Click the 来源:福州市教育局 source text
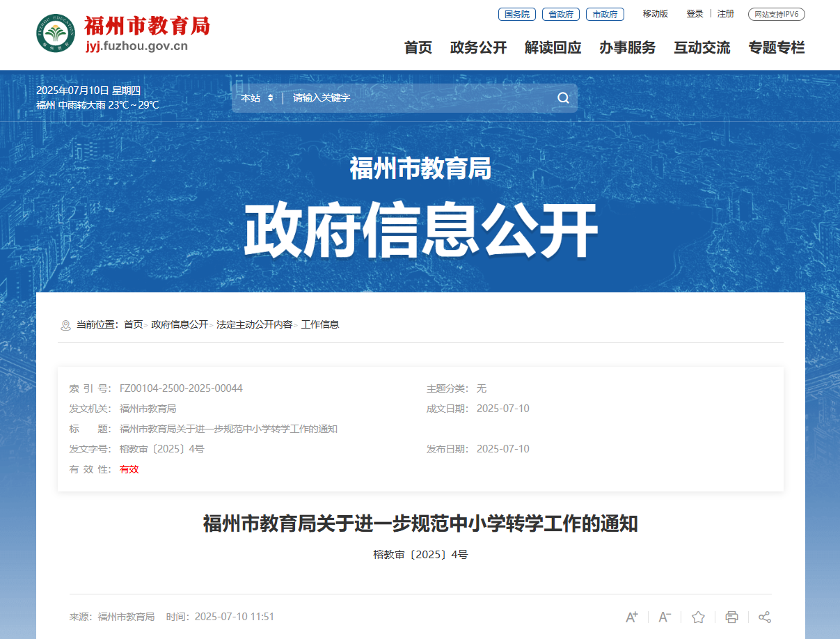This screenshot has width=840, height=639. click(x=112, y=617)
